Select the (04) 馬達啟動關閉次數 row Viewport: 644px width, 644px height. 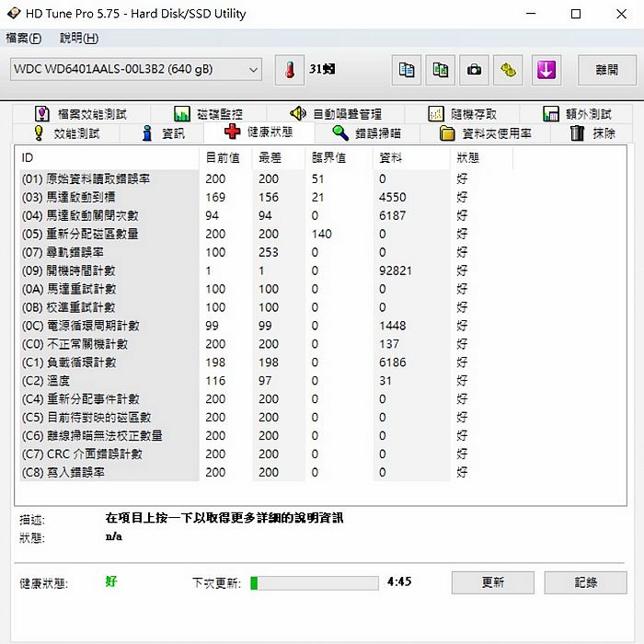click(x=266, y=215)
